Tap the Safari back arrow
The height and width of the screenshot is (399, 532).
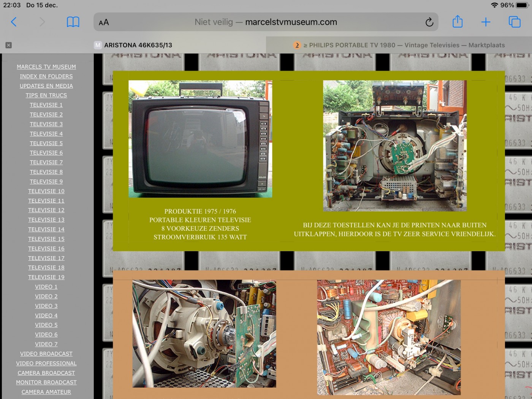14,22
